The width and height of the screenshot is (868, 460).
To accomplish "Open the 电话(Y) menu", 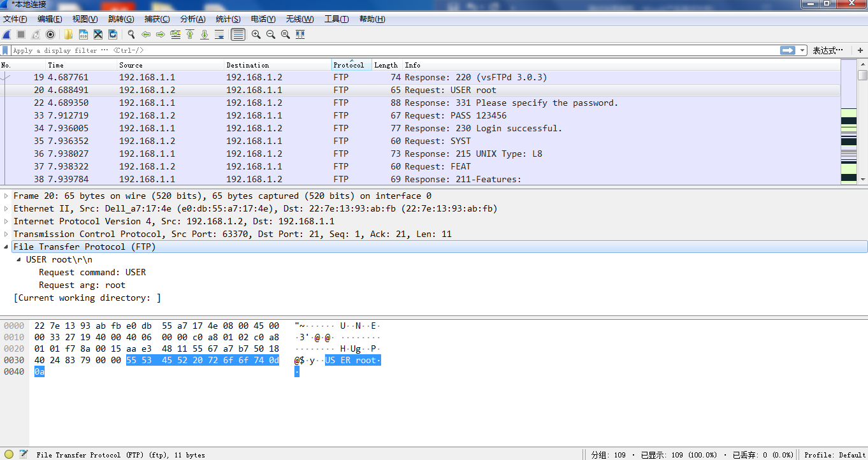I will (263, 19).
